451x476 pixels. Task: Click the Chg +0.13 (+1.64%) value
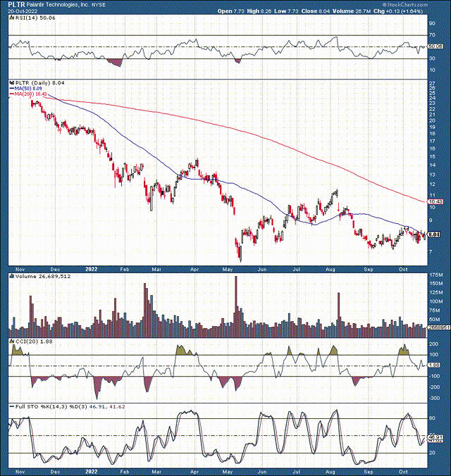(398, 11)
